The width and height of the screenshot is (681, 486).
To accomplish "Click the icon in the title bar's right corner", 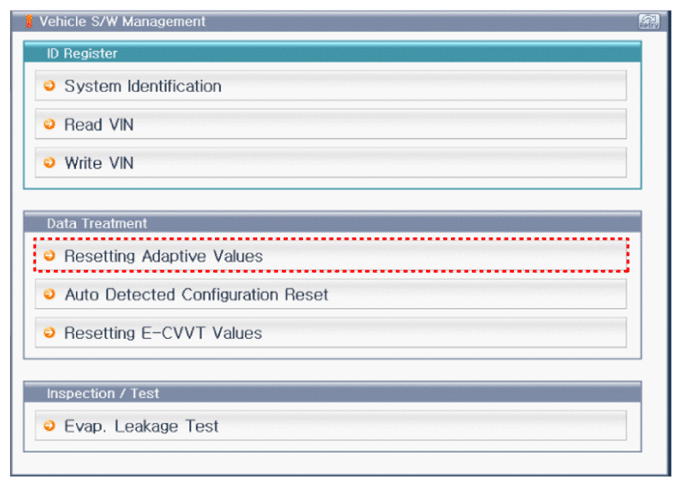I will (648, 21).
